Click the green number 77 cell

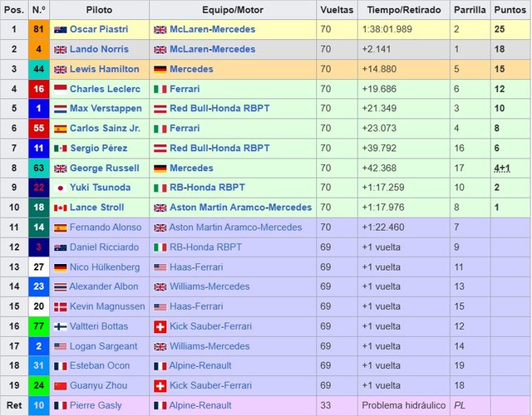click(39, 326)
